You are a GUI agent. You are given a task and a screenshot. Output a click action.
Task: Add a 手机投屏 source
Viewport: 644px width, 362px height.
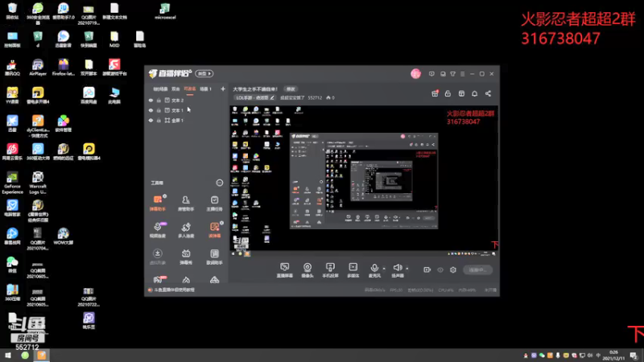330,270
